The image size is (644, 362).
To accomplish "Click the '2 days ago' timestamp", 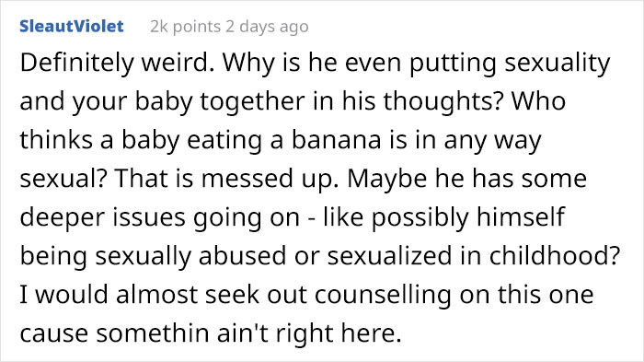I will pos(267,27).
